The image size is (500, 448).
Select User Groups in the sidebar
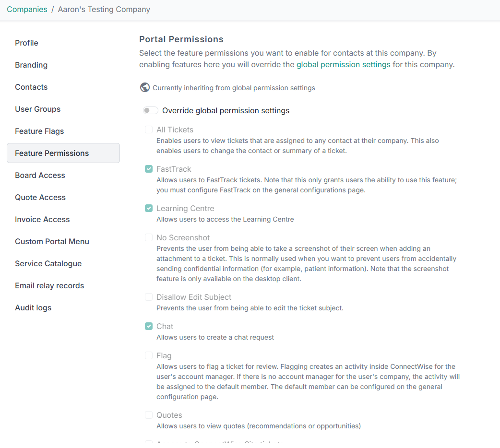click(x=37, y=109)
